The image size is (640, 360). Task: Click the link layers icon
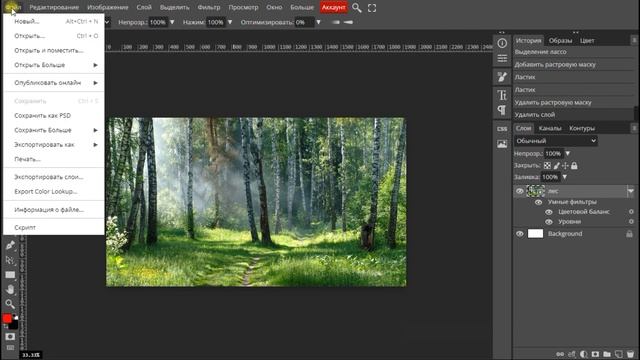pos(560,354)
